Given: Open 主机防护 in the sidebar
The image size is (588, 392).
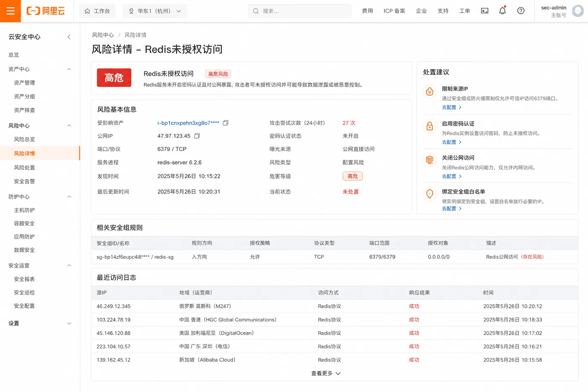Looking at the screenshot, I should (x=24, y=210).
